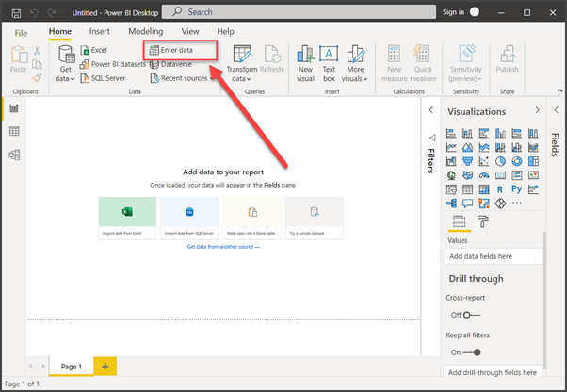Click the Search box in title bar

tap(299, 12)
